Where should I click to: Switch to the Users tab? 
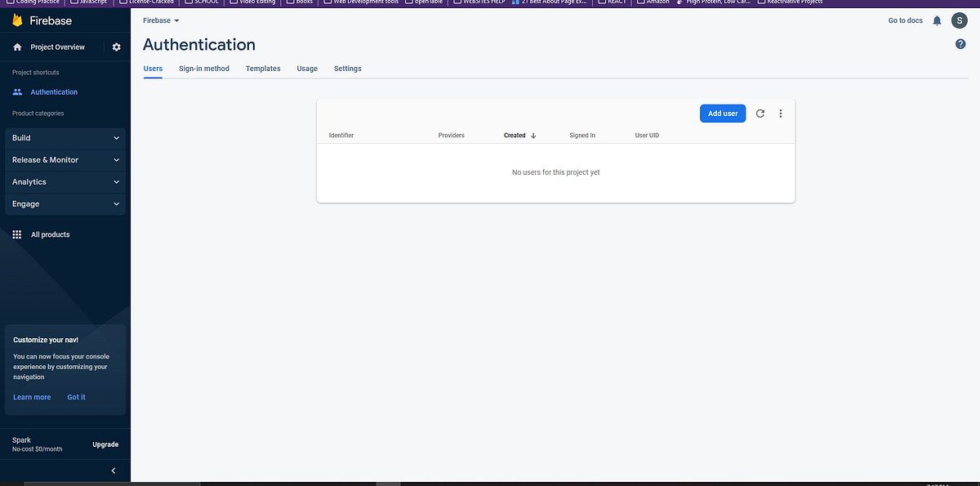coord(153,69)
